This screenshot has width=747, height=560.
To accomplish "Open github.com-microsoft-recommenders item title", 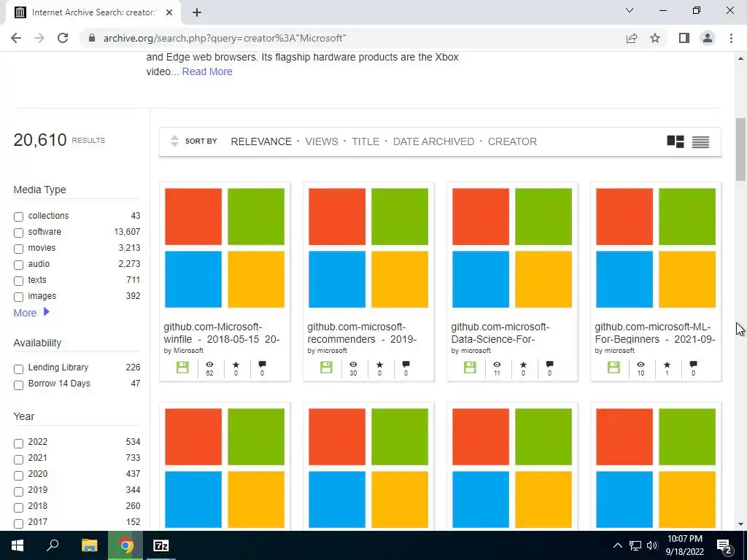I will (362, 332).
